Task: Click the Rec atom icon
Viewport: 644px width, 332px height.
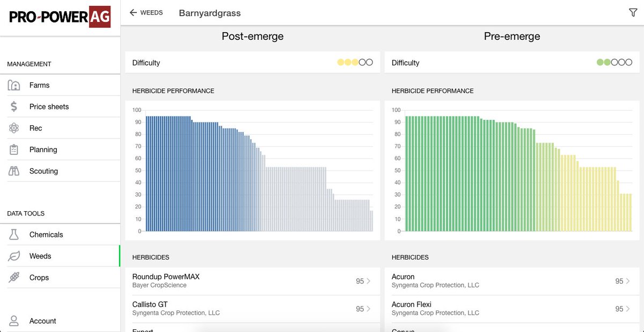Action: click(14, 128)
